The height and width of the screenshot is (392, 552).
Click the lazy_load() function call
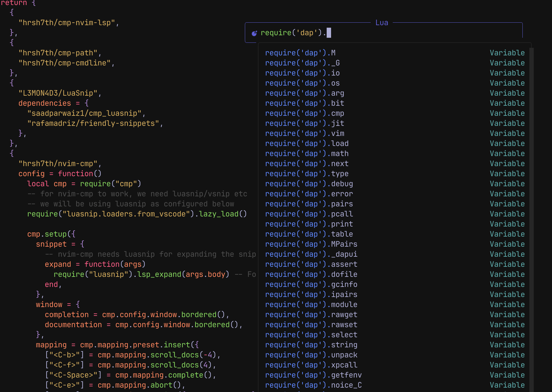pos(223,214)
